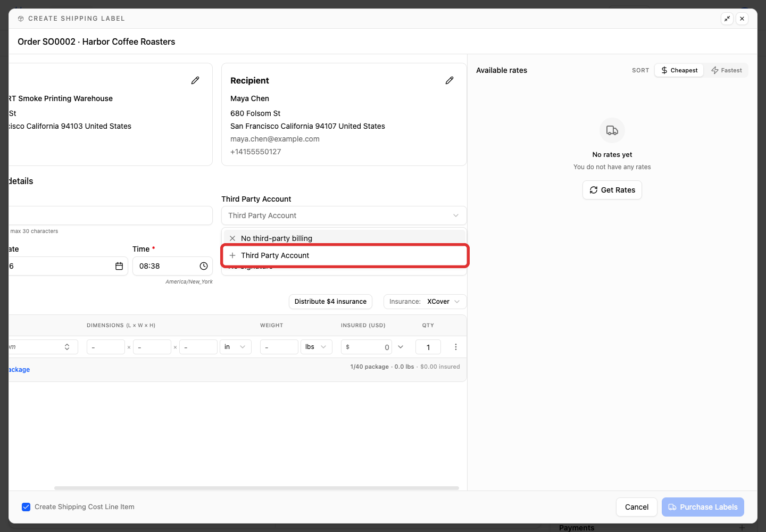Screen dimensions: 766x532
Task: Click Purchase Labels button
Action: 703,507
